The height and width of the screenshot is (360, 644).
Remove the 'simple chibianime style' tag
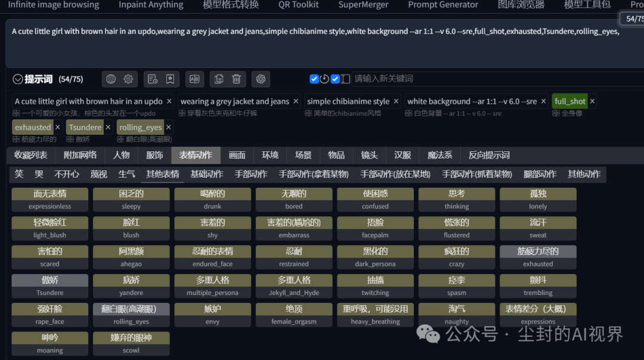click(396, 101)
